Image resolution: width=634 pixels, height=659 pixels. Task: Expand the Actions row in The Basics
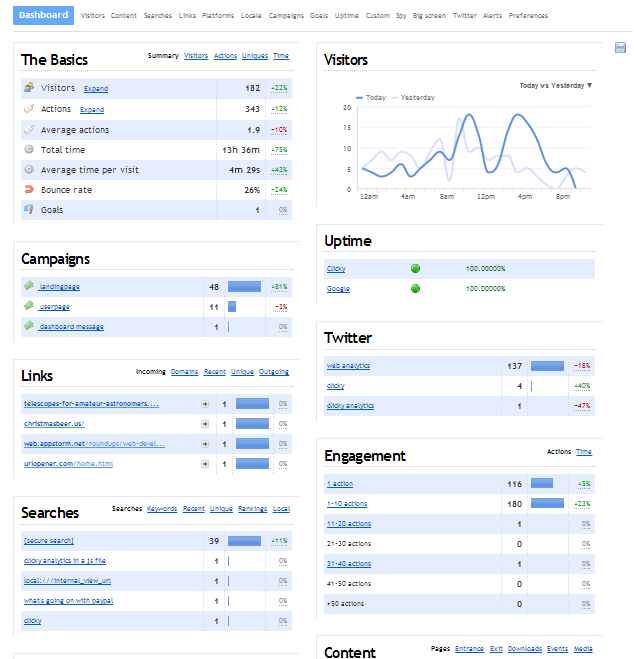pos(92,110)
